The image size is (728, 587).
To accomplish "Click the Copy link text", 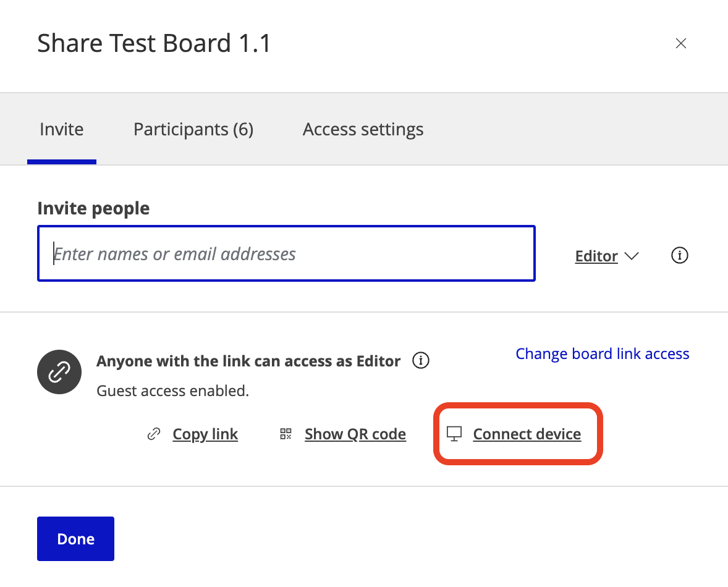I will coord(205,434).
